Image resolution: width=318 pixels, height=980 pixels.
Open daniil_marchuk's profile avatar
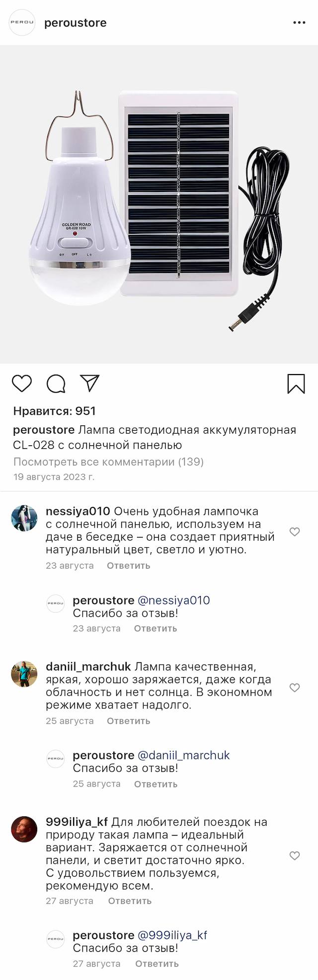point(24,674)
